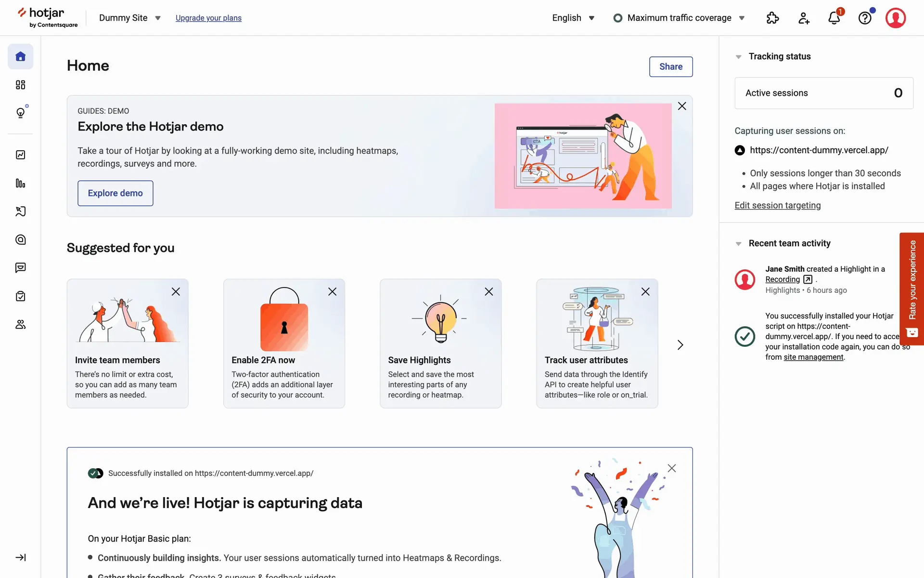Open the integrations puzzle piece icon
The height and width of the screenshot is (578, 924).
[x=772, y=18]
